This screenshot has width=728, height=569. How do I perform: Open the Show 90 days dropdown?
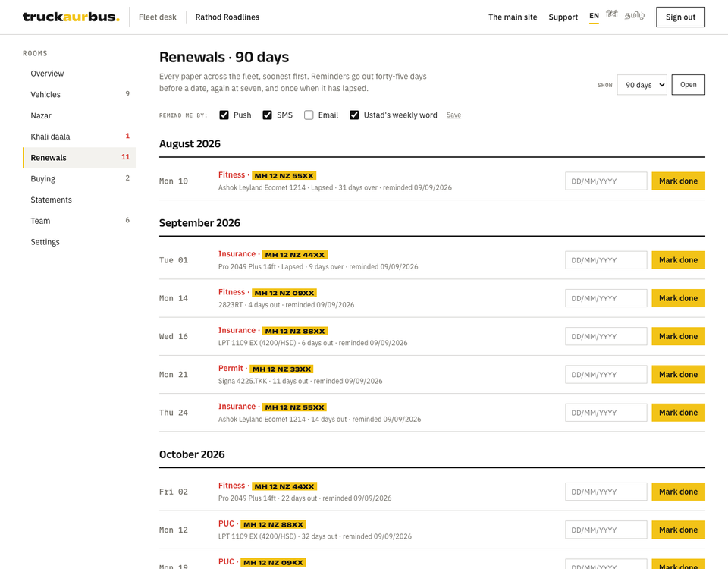tap(642, 84)
